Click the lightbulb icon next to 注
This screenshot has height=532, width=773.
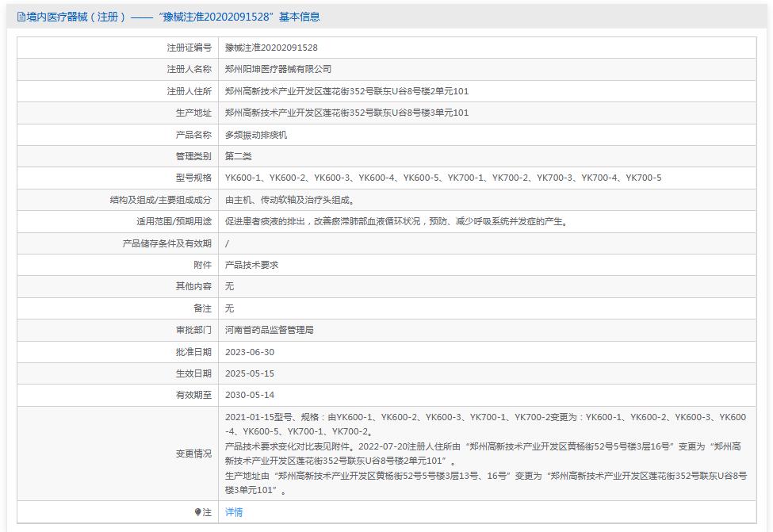(x=197, y=512)
